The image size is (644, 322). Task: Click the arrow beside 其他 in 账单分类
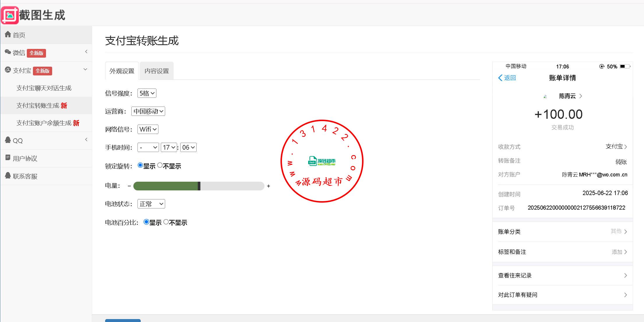click(x=625, y=232)
